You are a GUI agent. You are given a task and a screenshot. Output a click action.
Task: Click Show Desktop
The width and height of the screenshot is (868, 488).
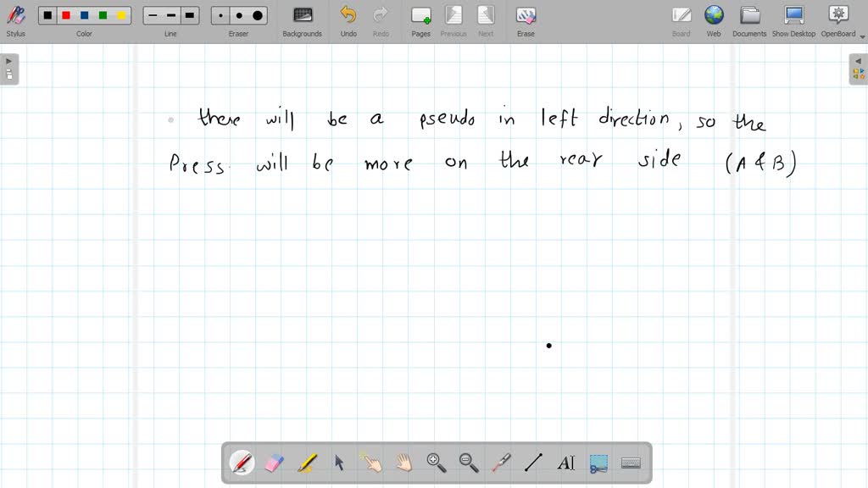click(793, 21)
